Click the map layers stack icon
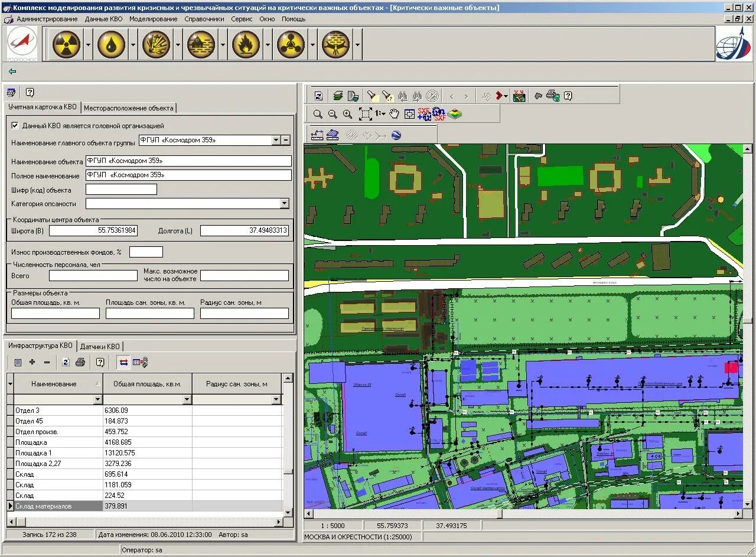The width and height of the screenshot is (756, 557). 338,96
